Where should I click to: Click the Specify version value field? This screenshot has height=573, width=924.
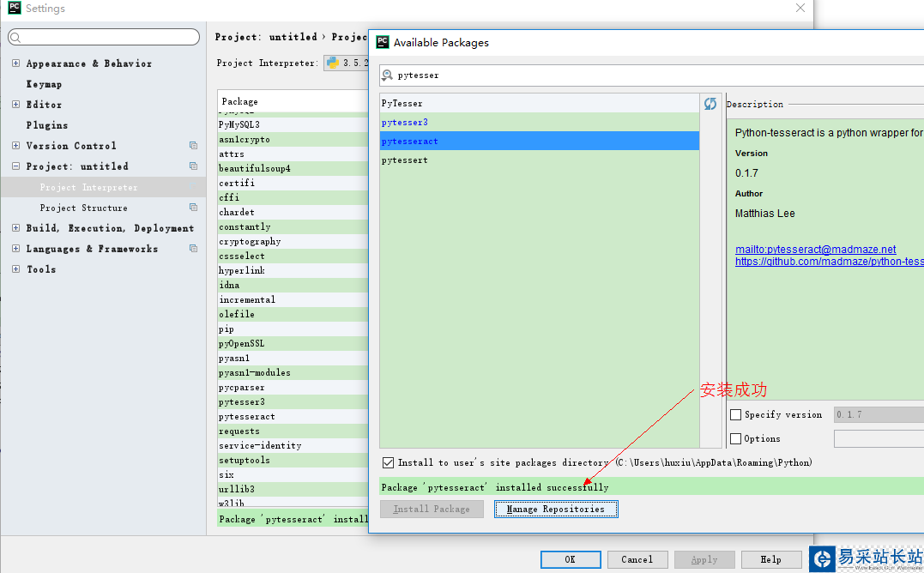(879, 414)
